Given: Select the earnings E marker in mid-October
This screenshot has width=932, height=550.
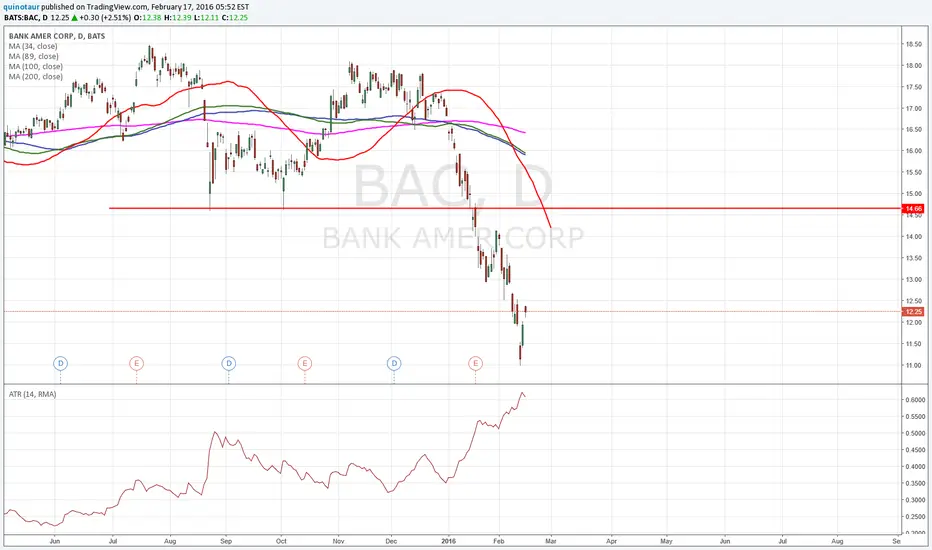Looking at the screenshot, I should [304, 363].
